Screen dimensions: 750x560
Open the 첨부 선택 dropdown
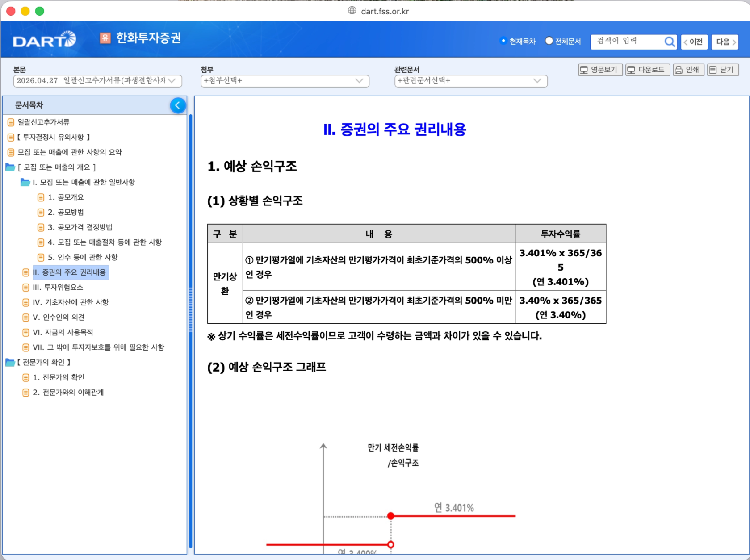pyautogui.click(x=285, y=81)
